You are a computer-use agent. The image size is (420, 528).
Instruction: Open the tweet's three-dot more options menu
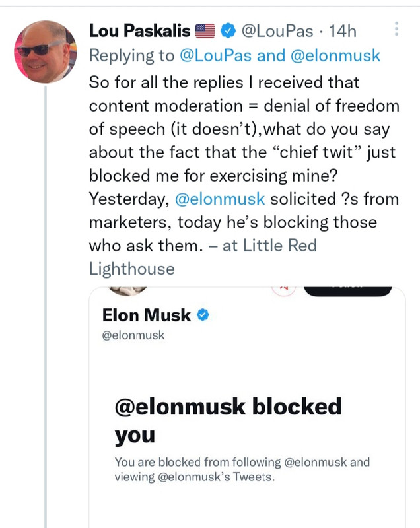[396, 30]
